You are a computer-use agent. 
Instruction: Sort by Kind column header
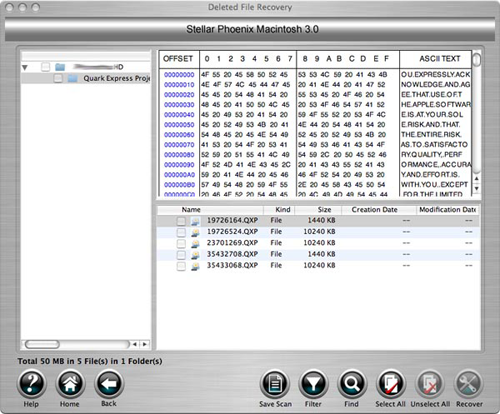[x=279, y=210]
